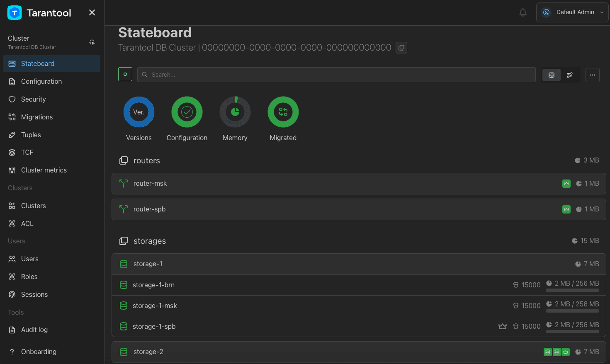Open Onboarding help
Screen dimensions: 610x364
[51, 352]
